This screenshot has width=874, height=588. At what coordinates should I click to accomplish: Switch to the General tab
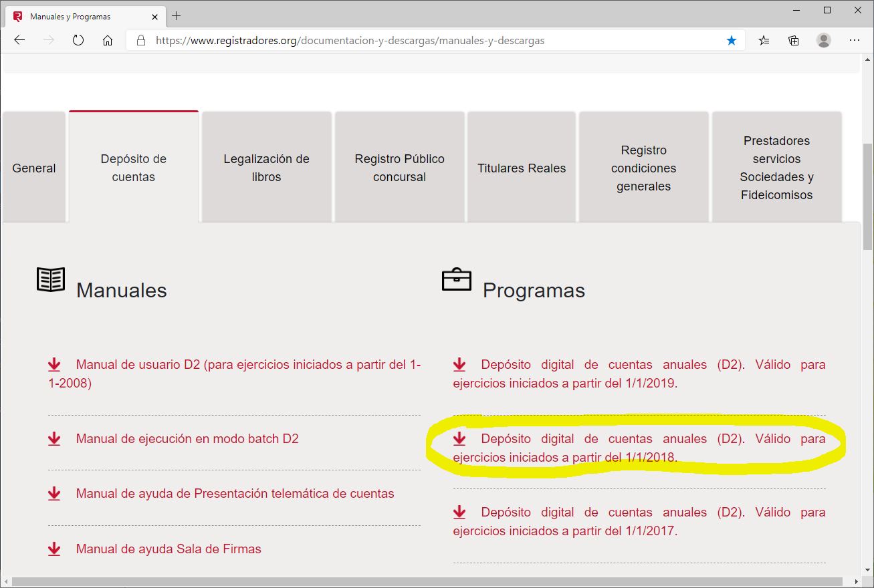pos(34,168)
